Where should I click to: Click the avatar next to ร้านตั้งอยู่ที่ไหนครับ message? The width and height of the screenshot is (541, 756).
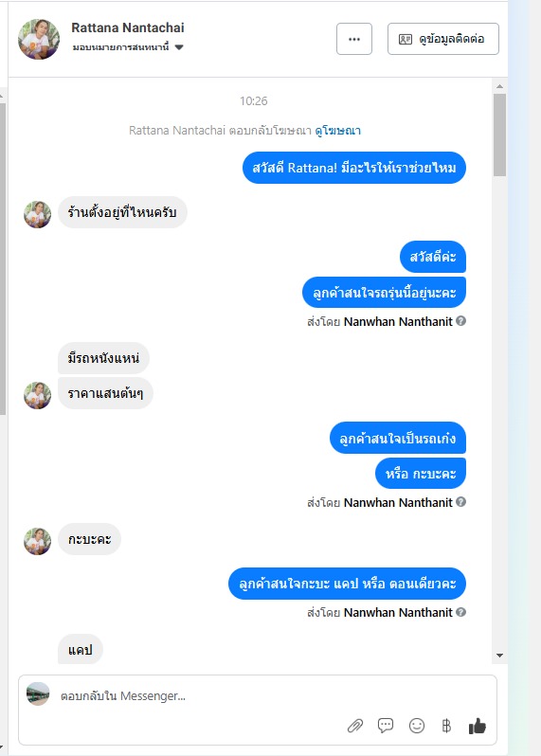coord(38,214)
